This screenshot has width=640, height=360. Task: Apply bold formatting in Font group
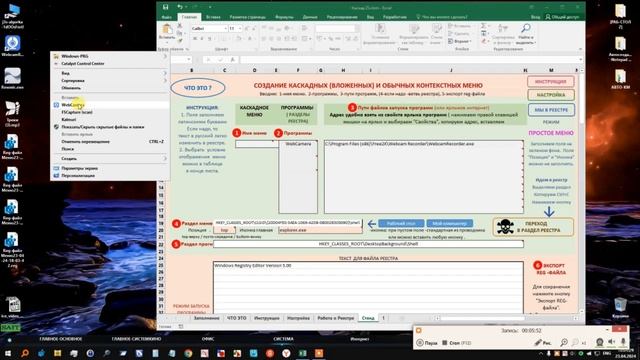coord(195,39)
